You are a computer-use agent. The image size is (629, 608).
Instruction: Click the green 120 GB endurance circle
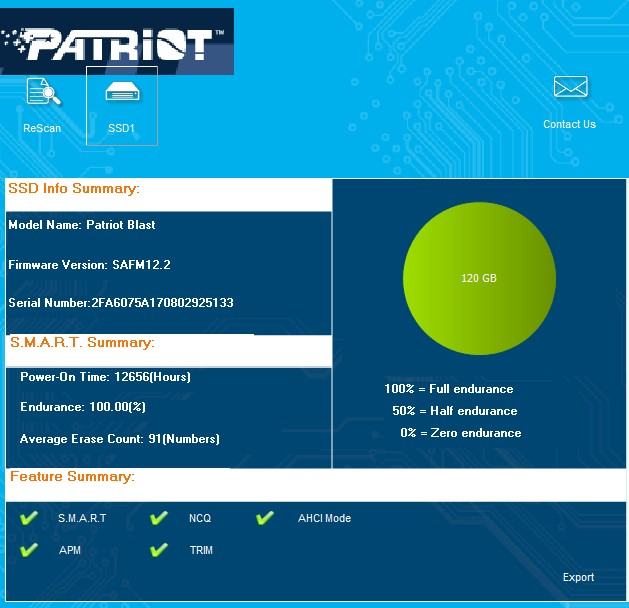coord(479,278)
